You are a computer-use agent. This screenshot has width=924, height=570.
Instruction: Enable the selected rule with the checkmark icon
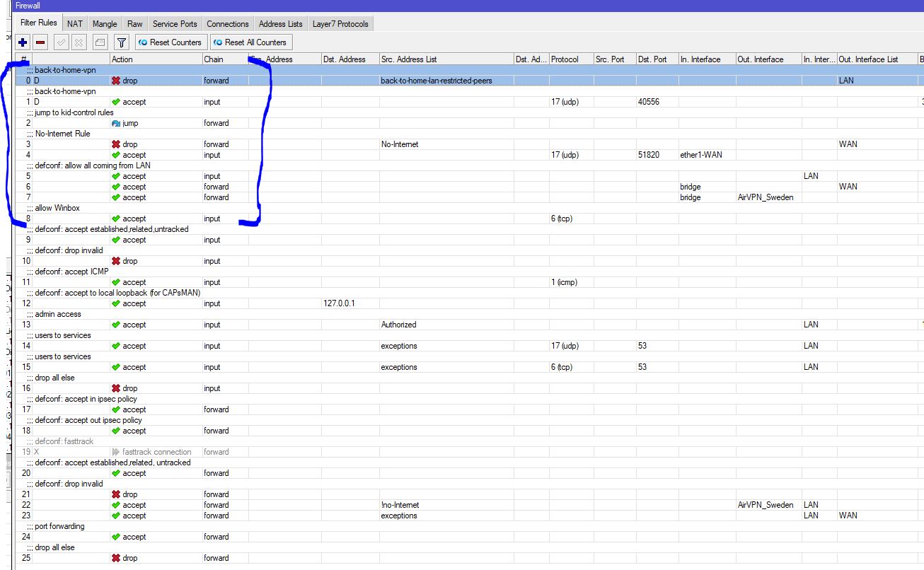tap(62, 42)
